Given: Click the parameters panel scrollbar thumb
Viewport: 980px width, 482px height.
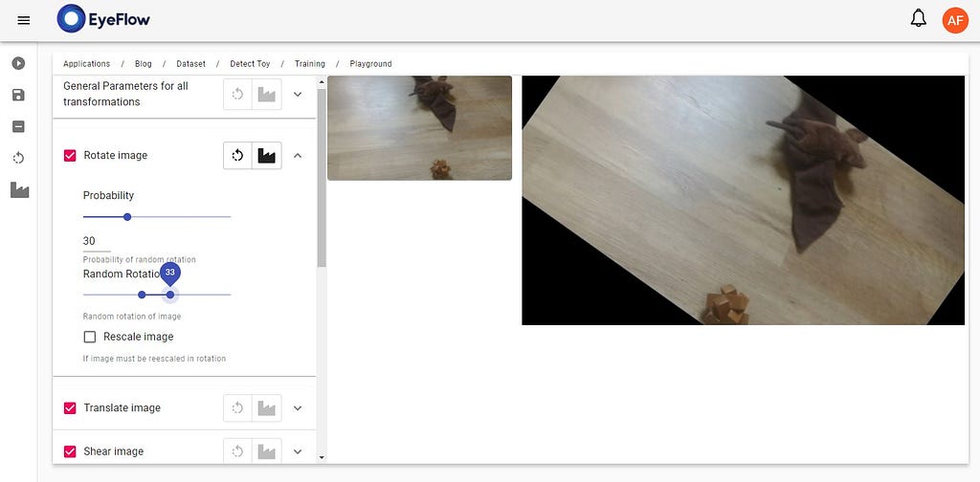Looking at the screenshot, I should (322, 178).
